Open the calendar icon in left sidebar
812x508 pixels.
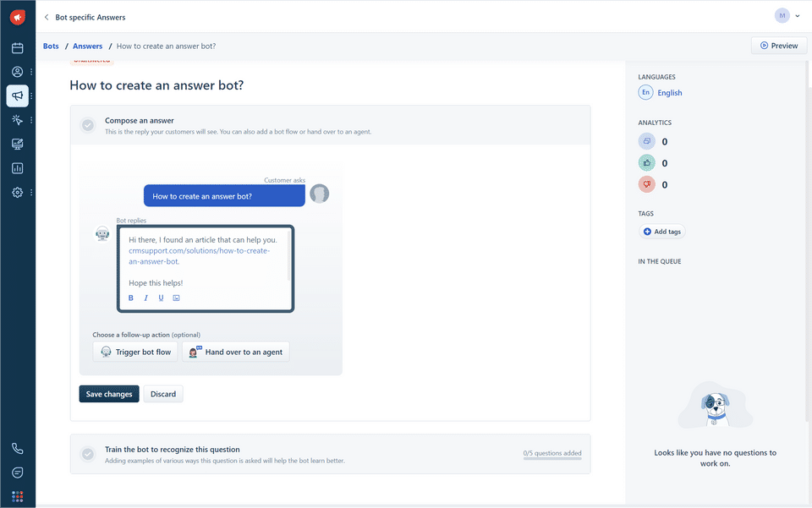[17, 48]
